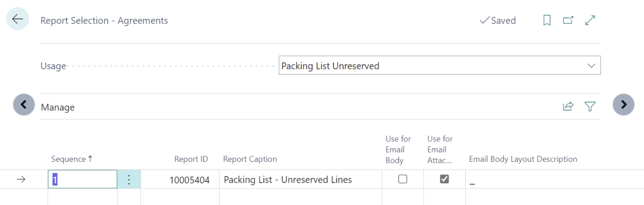Open the Manage menu
This screenshot has width=644, height=205.
(x=58, y=107)
